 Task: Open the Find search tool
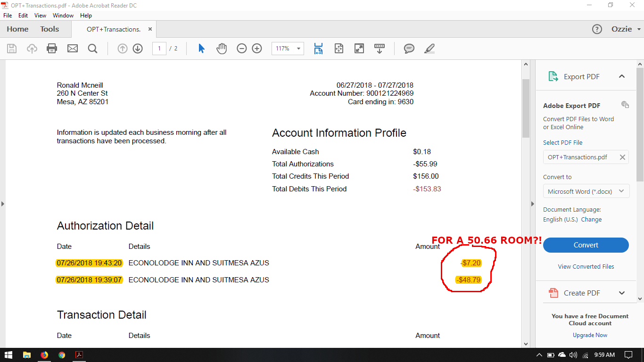point(92,48)
